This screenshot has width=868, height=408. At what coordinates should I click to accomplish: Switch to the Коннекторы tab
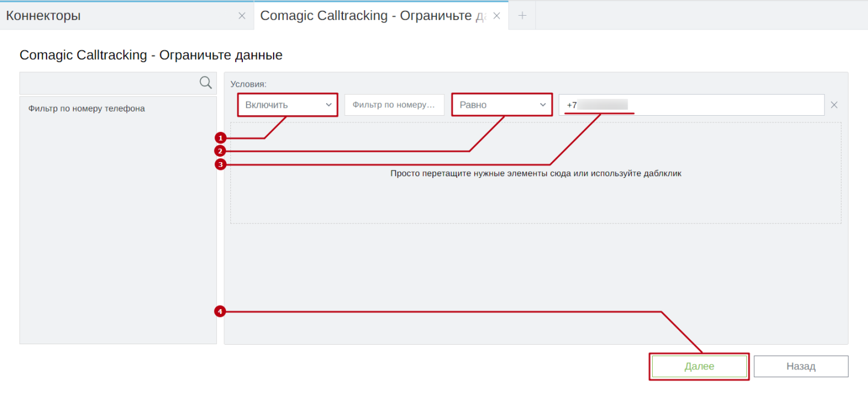pos(43,16)
